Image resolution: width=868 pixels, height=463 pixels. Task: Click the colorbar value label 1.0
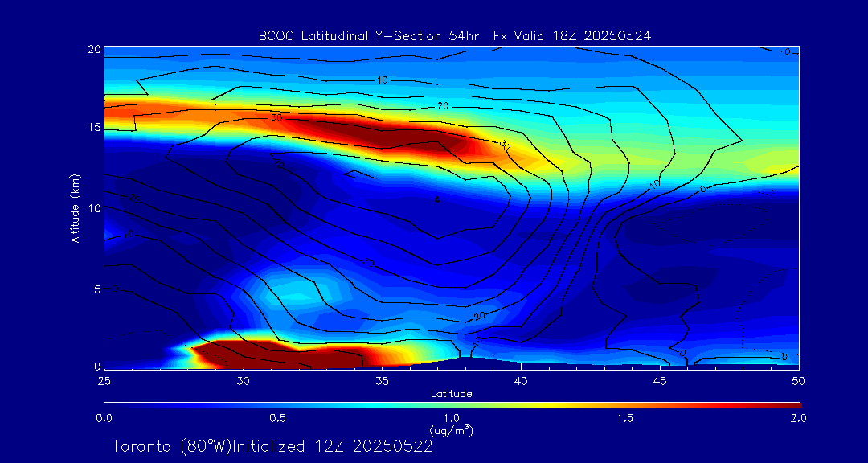(451, 418)
